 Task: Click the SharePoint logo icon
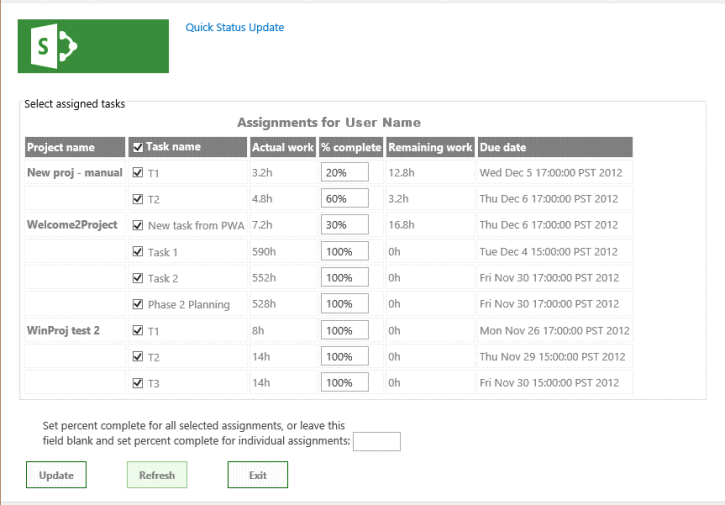point(93,45)
